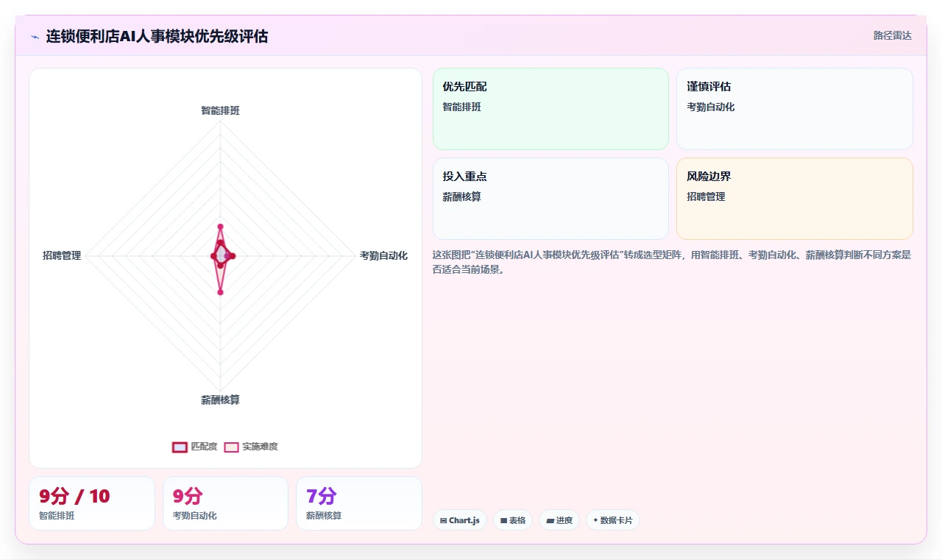
Task: Click 实施难度 legend text
Action: coord(260,447)
